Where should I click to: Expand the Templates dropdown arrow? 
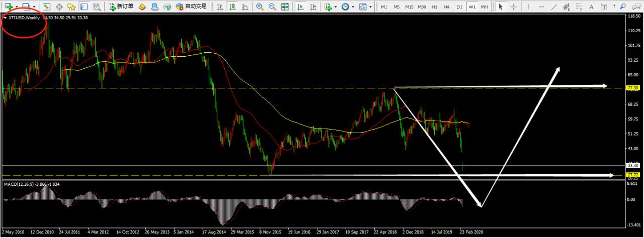click(x=370, y=7)
